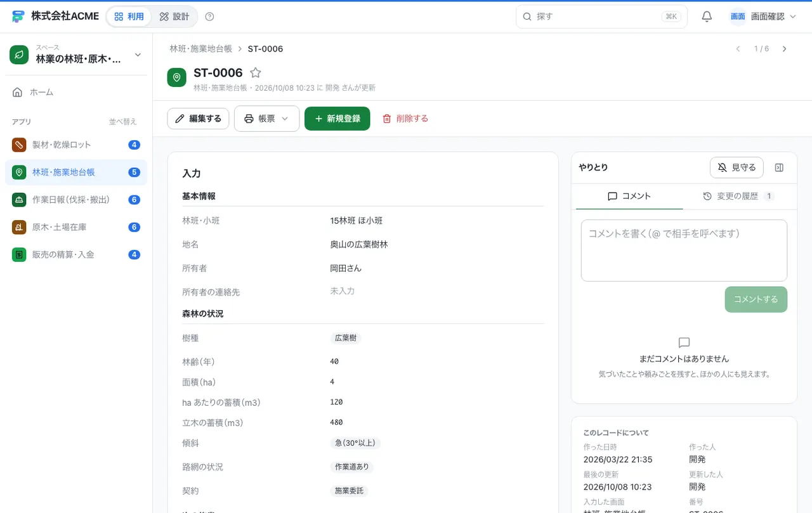Image resolution: width=812 pixels, height=513 pixels.
Task: Expand the space selector chevron
Action: click(x=138, y=55)
